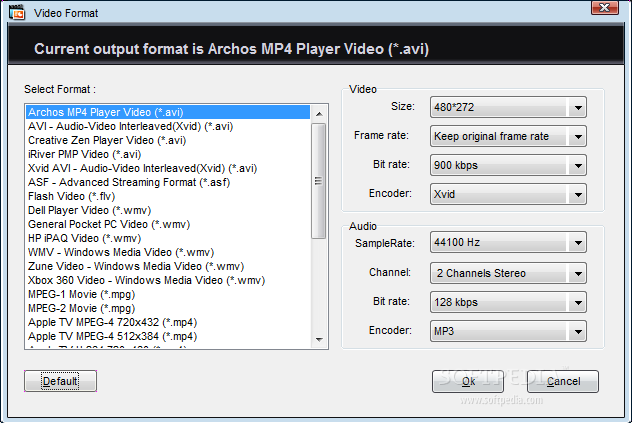Select Archos MP4 Player Video (*.avi)

(168, 112)
